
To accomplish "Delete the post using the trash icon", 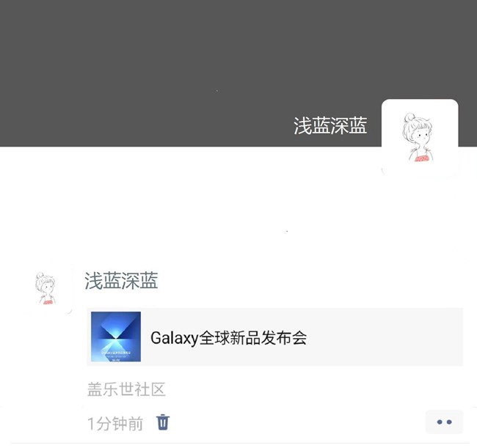I will pos(163,422).
